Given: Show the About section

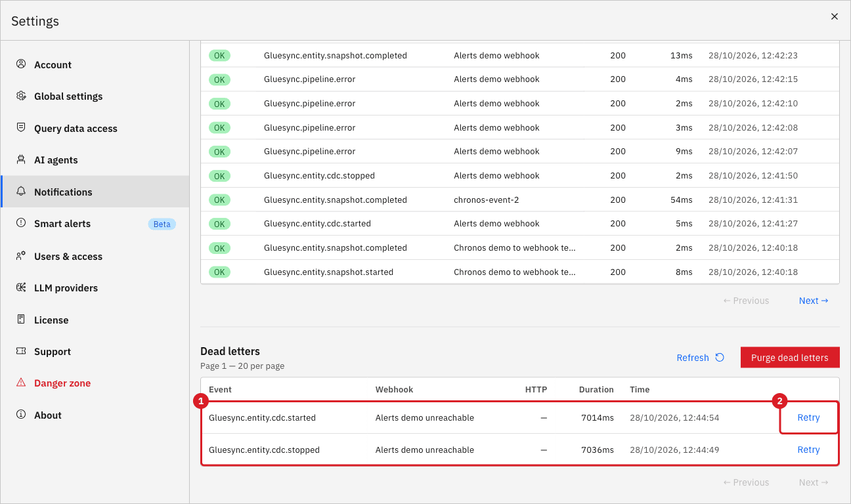Looking at the screenshot, I should click(x=95, y=415).
